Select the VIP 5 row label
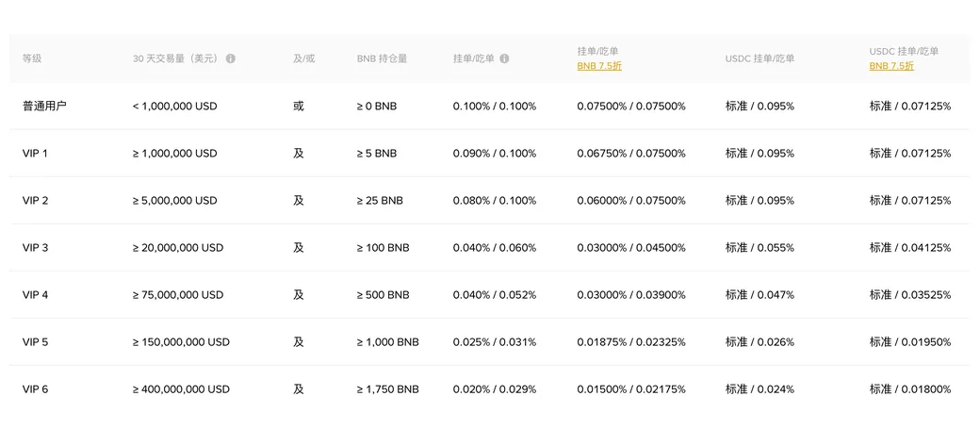 point(35,342)
